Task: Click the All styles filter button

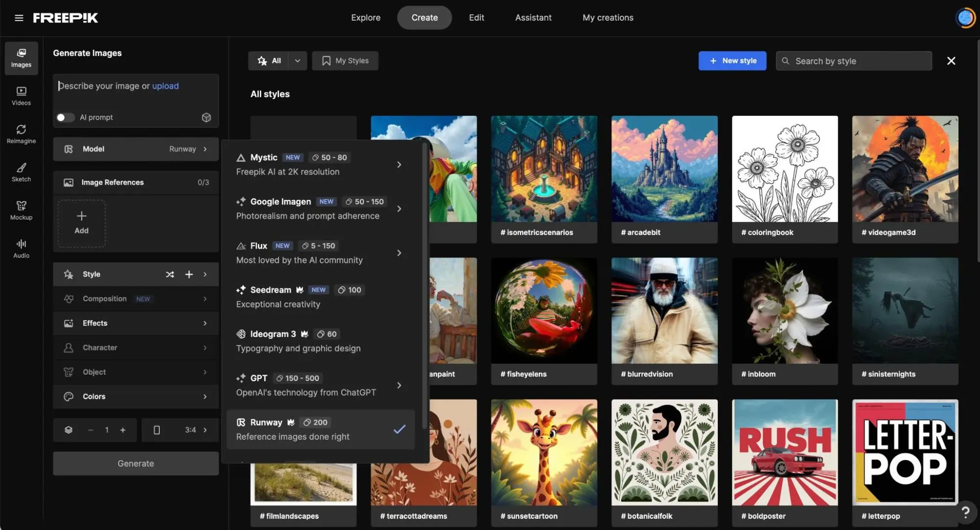Action: click(x=269, y=61)
